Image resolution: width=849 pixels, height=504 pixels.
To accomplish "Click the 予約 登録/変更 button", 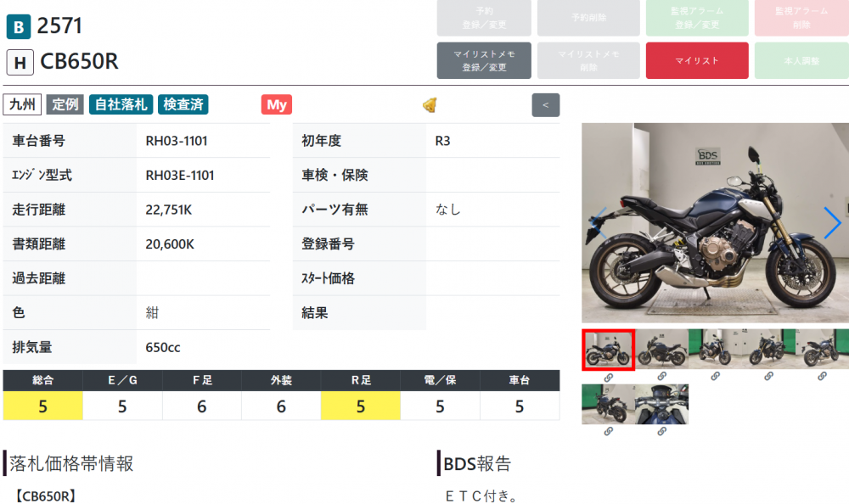I will pyautogui.click(x=484, y=18).
